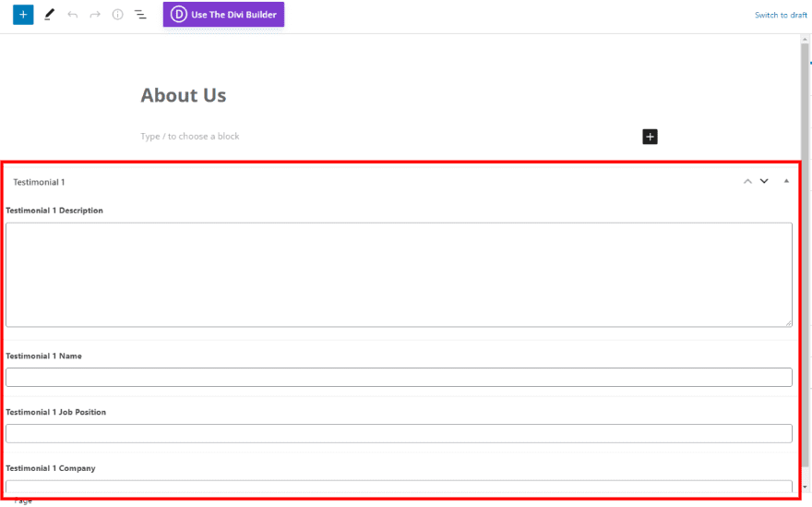Click the Redo arrow icon
The width and height of the screenshot is (812, 507).
click(x=95, y=15)
